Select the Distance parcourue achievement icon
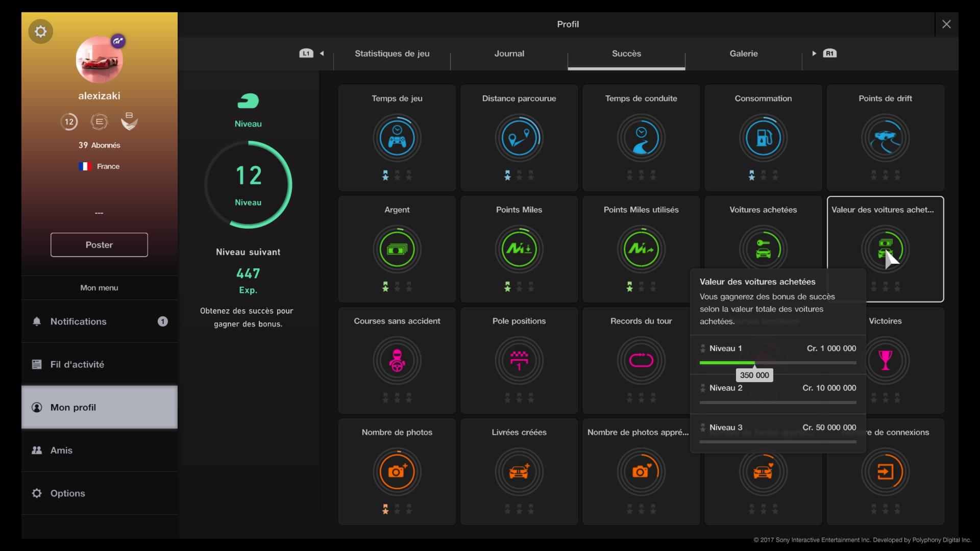This screenshot has height=551, width=980. pyautogui.click(x=519, y=138)
